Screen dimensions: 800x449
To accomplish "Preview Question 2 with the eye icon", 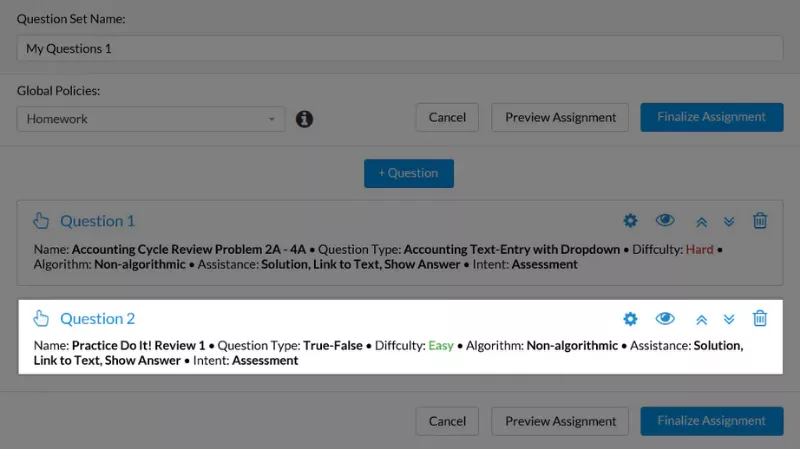I will click(x=665, y=318).
